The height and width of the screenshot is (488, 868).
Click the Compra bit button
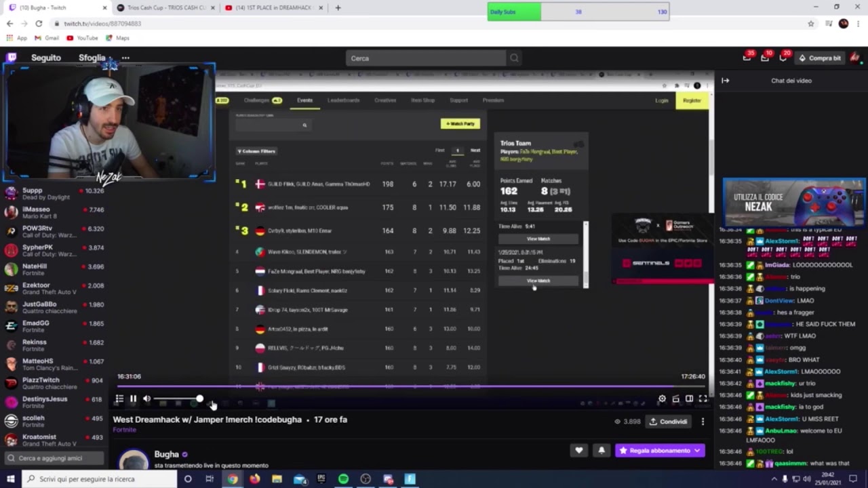[819, 58]
